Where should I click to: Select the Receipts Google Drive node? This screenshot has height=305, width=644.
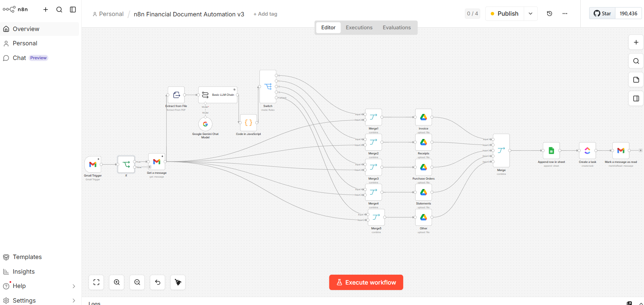pyautogui.click(x=424, y=142)
